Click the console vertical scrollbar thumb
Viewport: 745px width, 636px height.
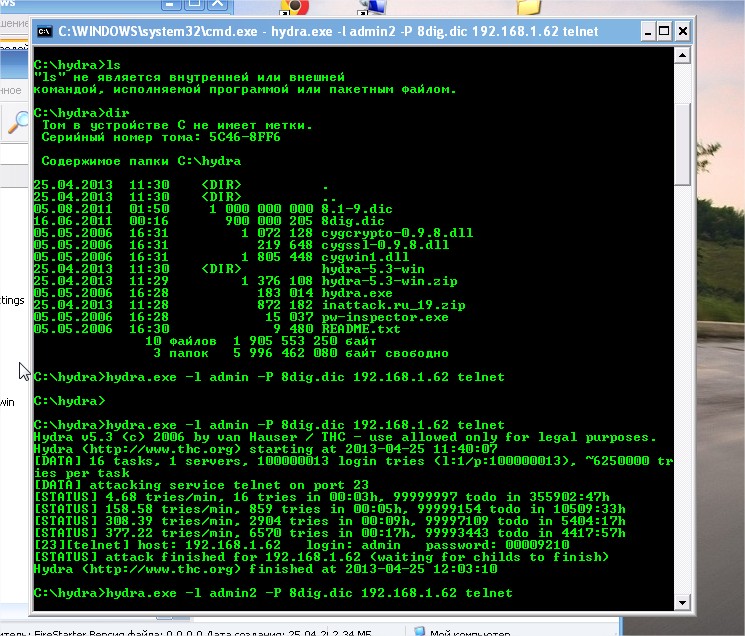point(682,144)
